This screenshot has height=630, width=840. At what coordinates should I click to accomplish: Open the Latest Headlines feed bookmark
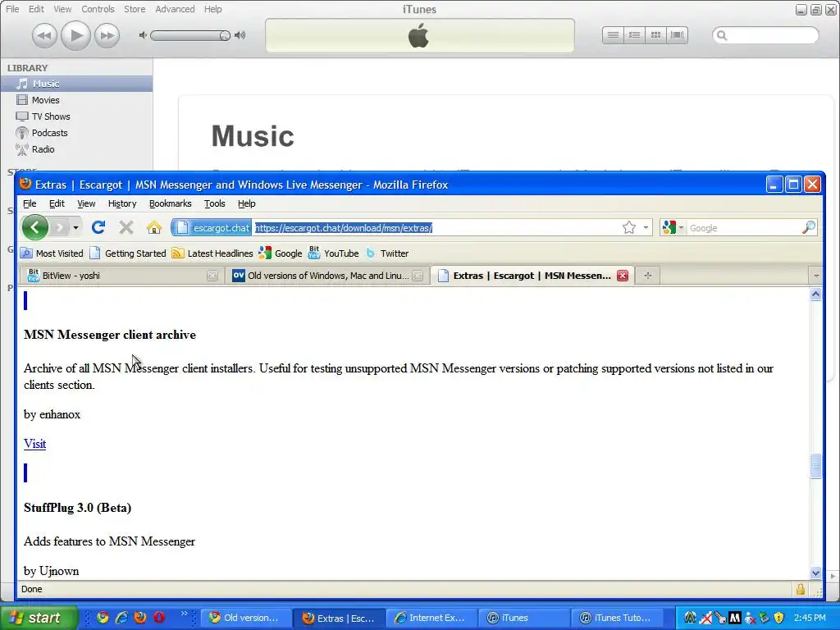(x=212, y=253)
